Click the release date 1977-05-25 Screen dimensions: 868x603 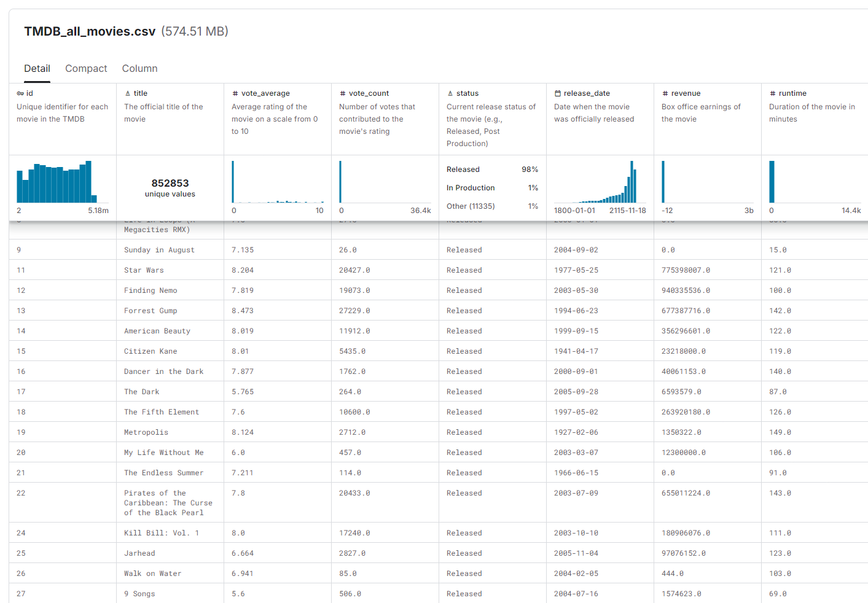(x=576, y=270)
